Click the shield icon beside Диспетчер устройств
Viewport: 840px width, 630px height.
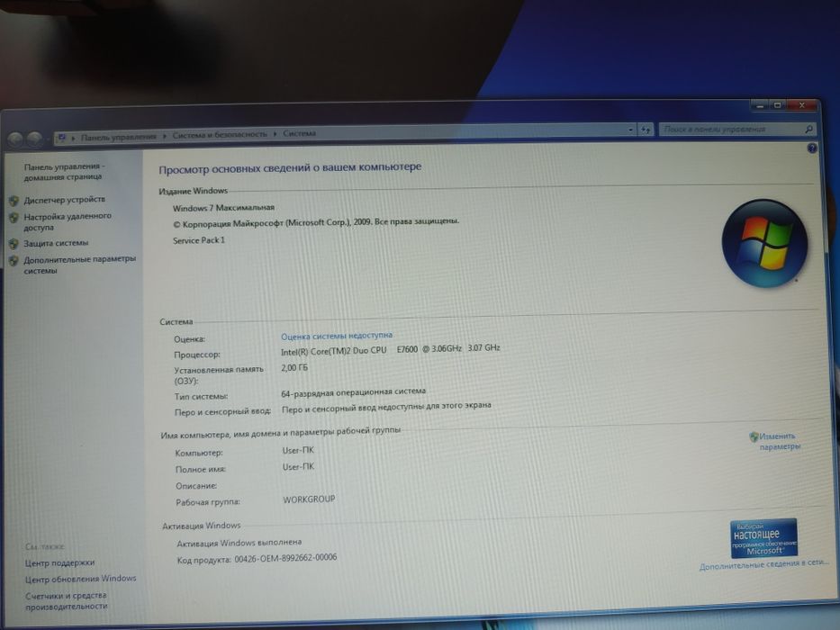pos(14,201)
